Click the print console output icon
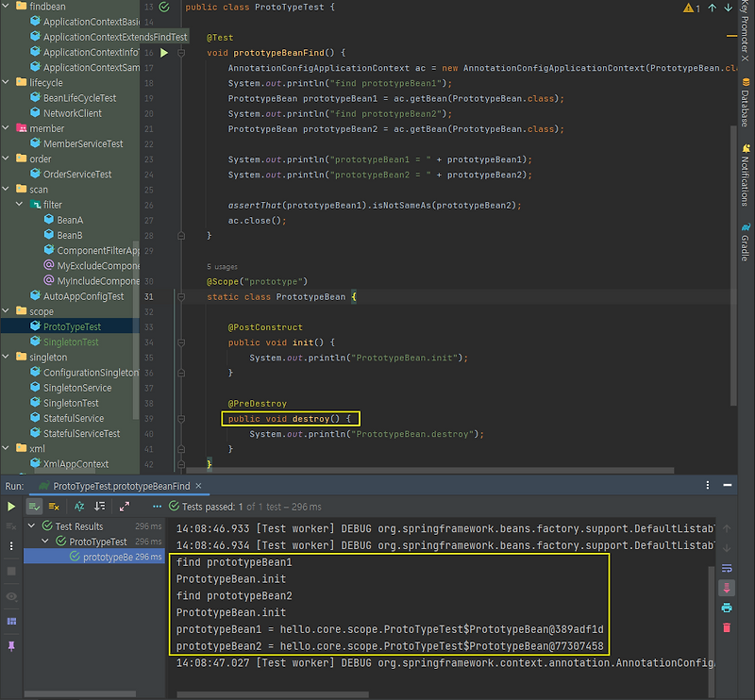755x700 pixels. coord(726,607)
